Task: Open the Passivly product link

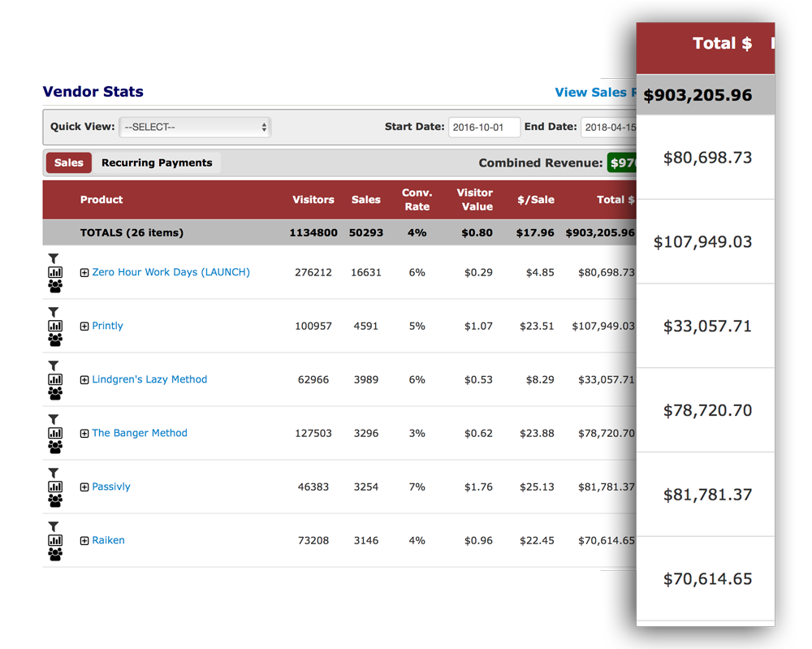Action: [x=111, y=487]
